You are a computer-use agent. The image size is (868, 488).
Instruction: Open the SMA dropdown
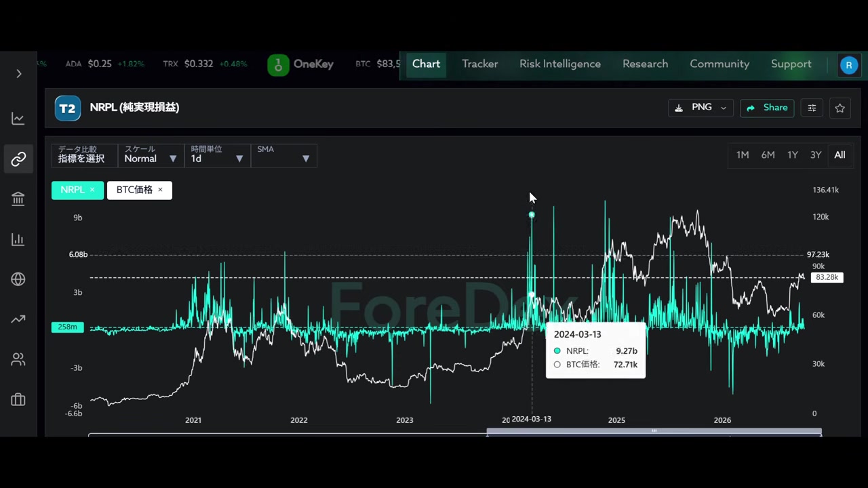coord(283,155)
